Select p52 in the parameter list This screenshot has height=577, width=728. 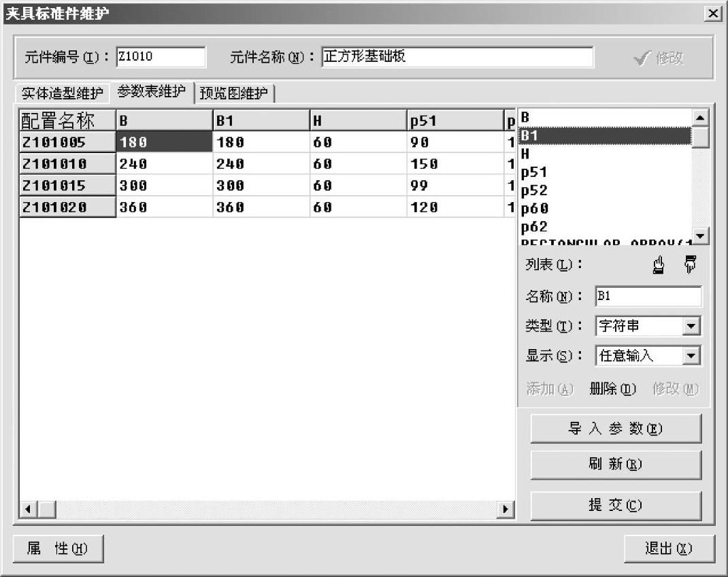tap(604, 191)
